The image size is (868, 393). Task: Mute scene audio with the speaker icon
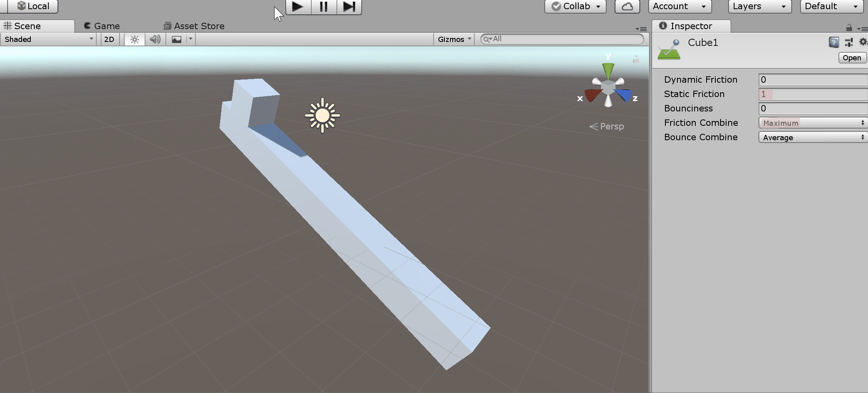[x=155, y=39]
